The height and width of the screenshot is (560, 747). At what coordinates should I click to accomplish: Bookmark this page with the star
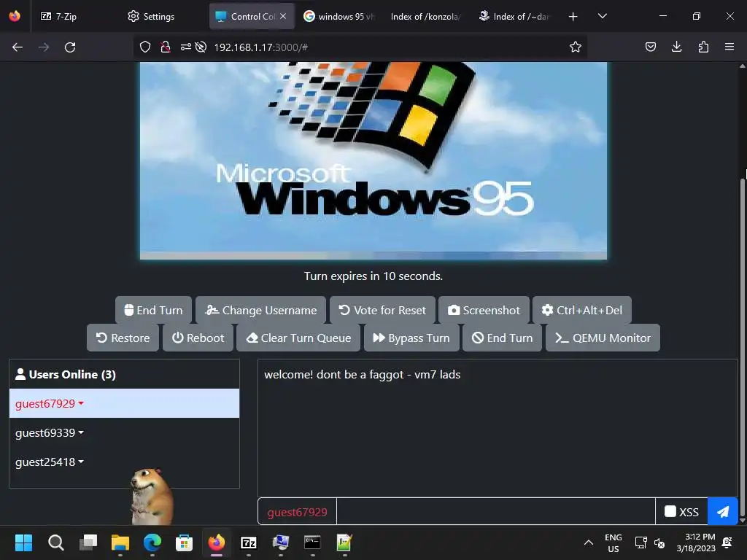pos(575,47)
